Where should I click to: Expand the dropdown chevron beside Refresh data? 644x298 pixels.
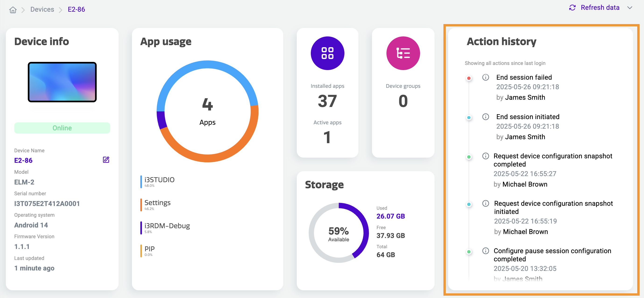coord(630,8)
